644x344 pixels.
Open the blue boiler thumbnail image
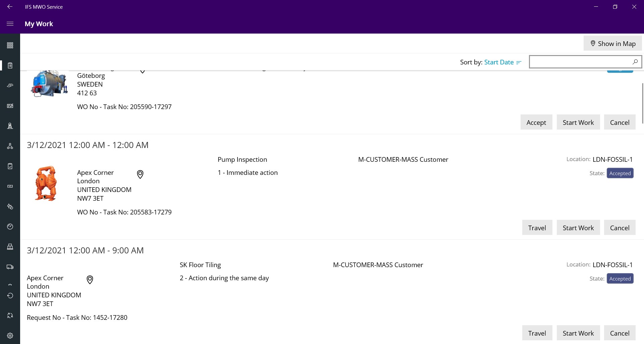tap(49, 84)
